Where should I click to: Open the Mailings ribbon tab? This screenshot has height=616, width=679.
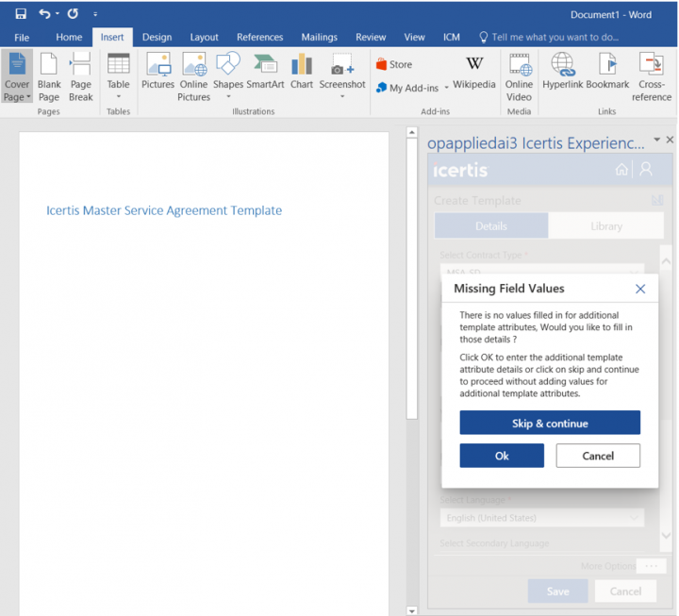tap(319, 37)
